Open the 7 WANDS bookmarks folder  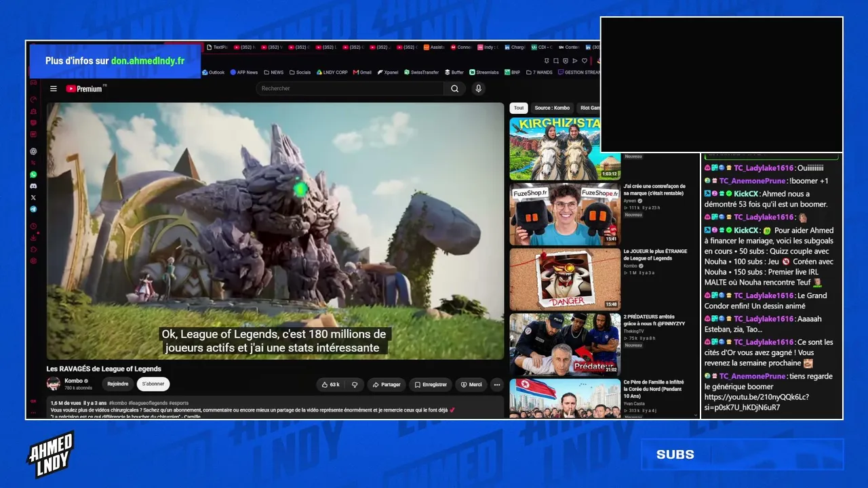pyautogui.click(x=539, y=72)
